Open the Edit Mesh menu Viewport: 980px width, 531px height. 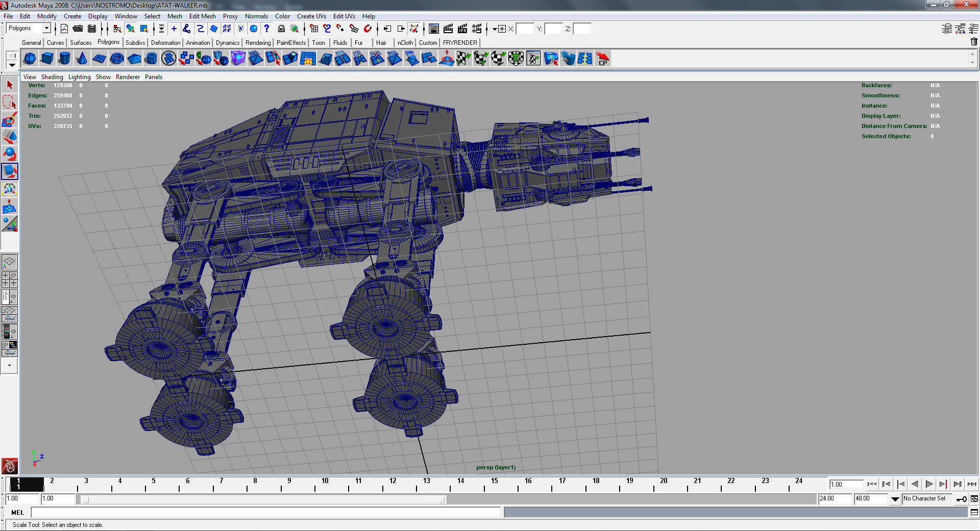pyautogui.click(x=203, y=16)
